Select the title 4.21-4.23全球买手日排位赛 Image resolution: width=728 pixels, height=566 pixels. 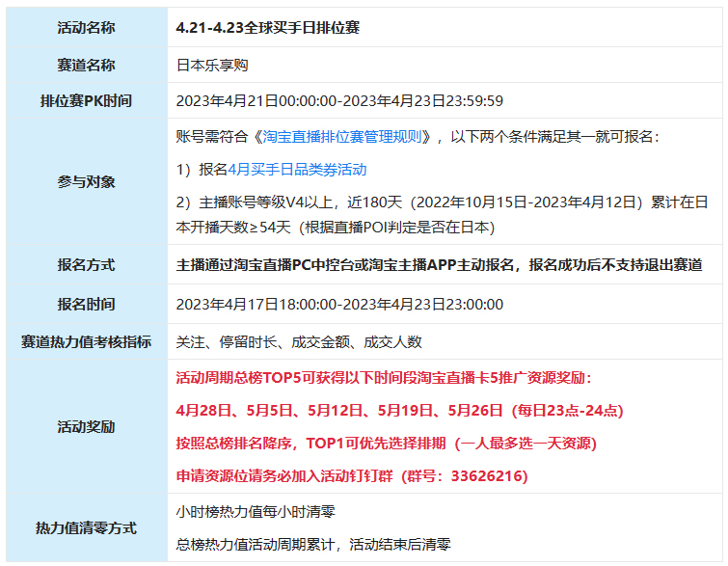click(x=268, y=28)
